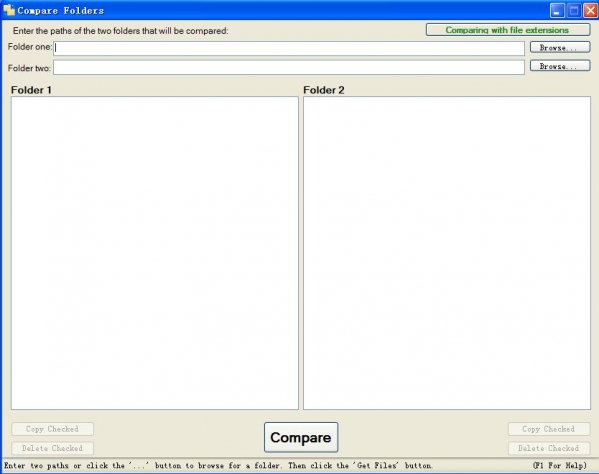Start comparison with the Compare button
The width and height of the screenshot is (599, 474).
pos(301,437)
